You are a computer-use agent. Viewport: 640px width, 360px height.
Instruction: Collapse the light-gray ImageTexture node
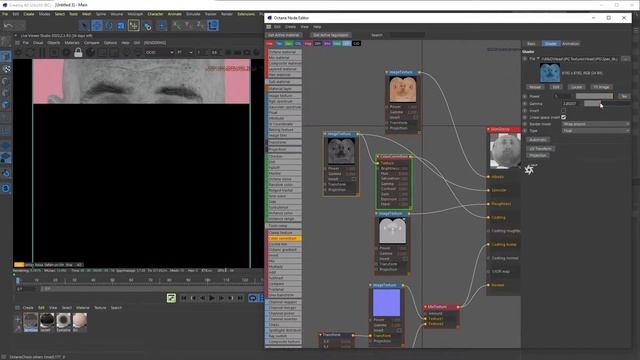tap(376, 213)
